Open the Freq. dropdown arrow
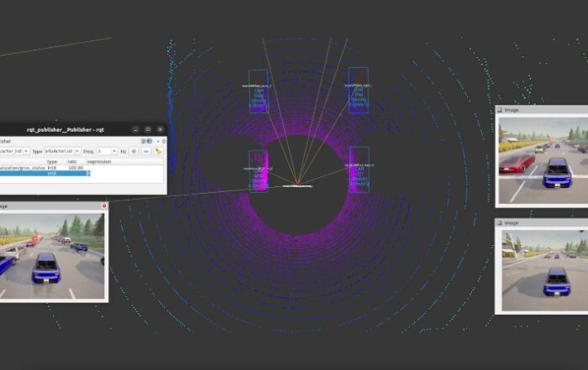The width and height of the screenshot is (588, 370). [114, 151]
